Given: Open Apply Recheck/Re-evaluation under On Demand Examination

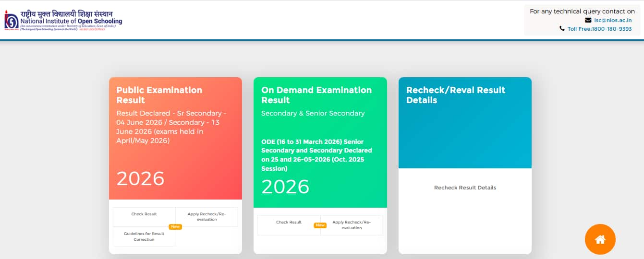Looking at the screenshot, I should pyautogui.click(x=352, y=225).
